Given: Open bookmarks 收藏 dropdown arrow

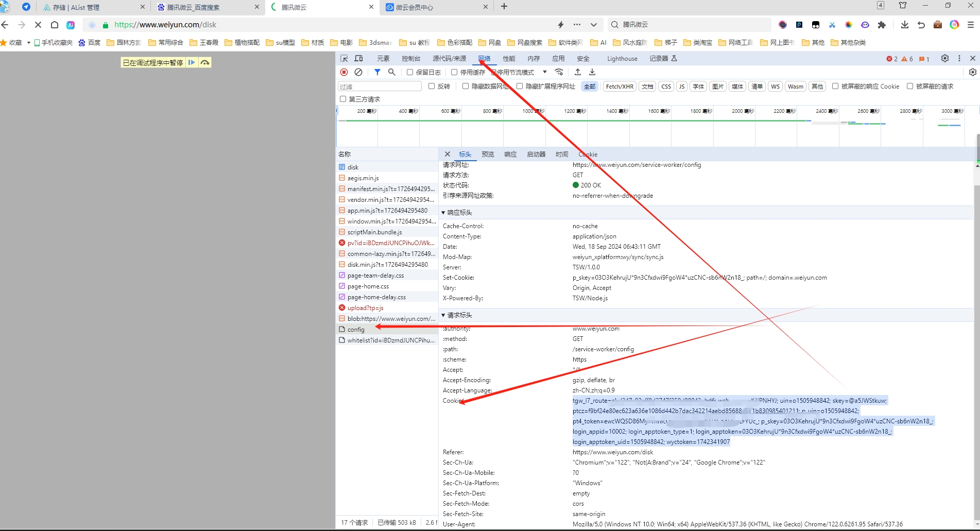Looking at the screenshot, I should click(x=29, y=43).
